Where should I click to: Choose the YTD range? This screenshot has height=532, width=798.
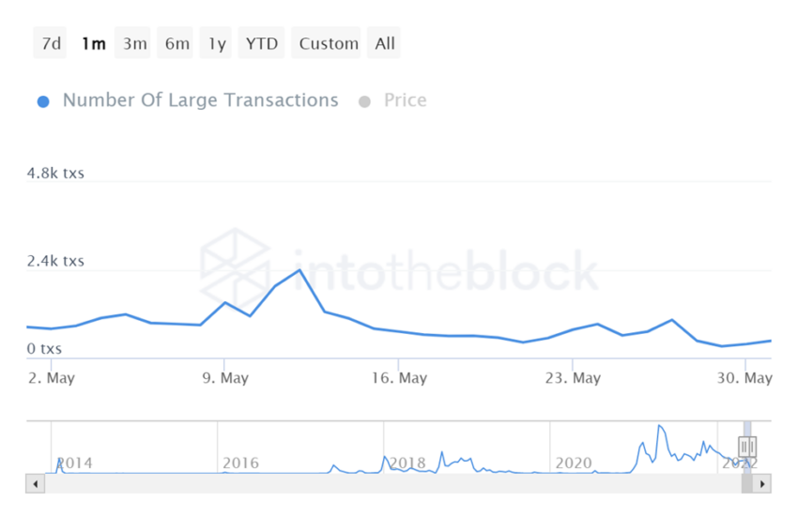[x=261, y=43]
